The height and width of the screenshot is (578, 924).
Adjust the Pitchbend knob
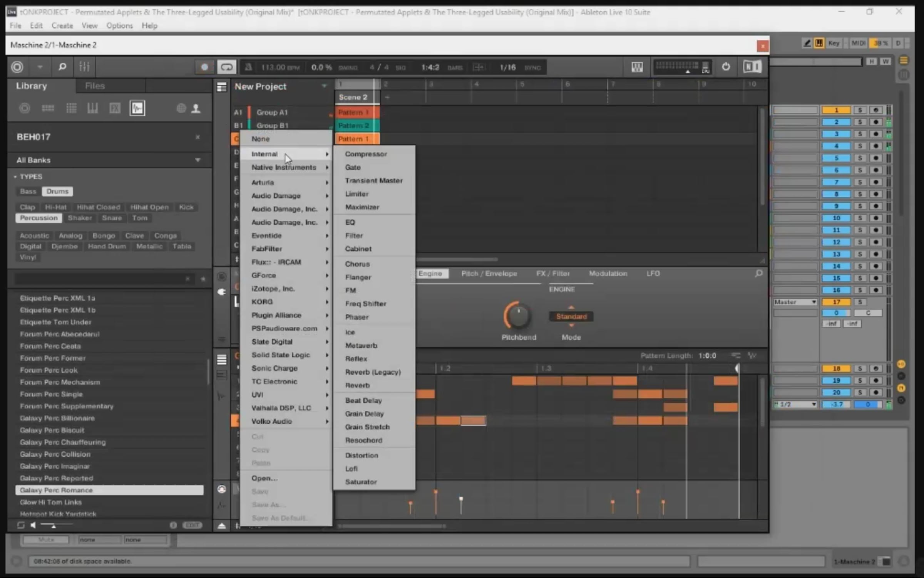518,316
